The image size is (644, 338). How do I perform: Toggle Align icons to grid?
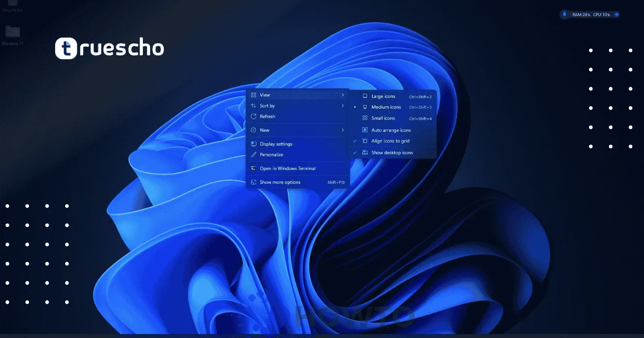pyautogui.click(x=390, y=141)
